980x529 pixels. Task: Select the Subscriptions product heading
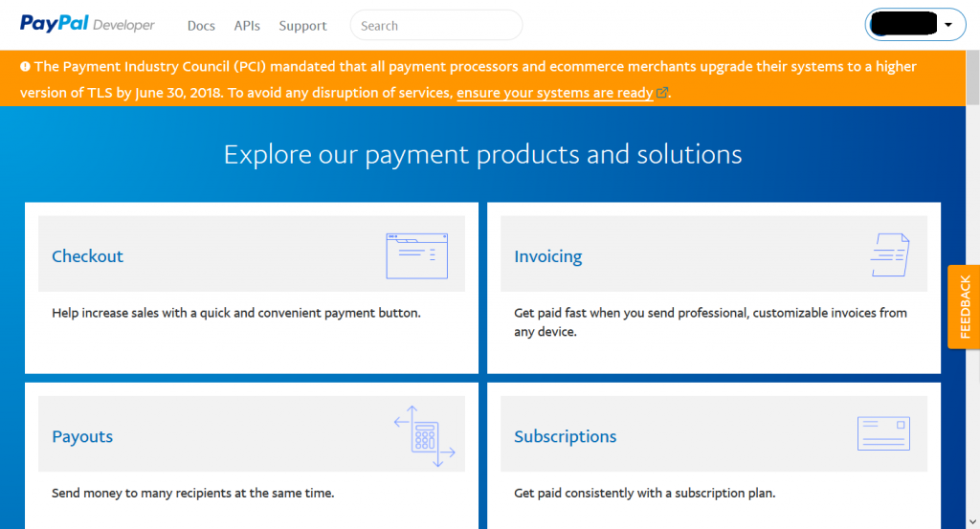pyautogui.click(x=566, y=436)
